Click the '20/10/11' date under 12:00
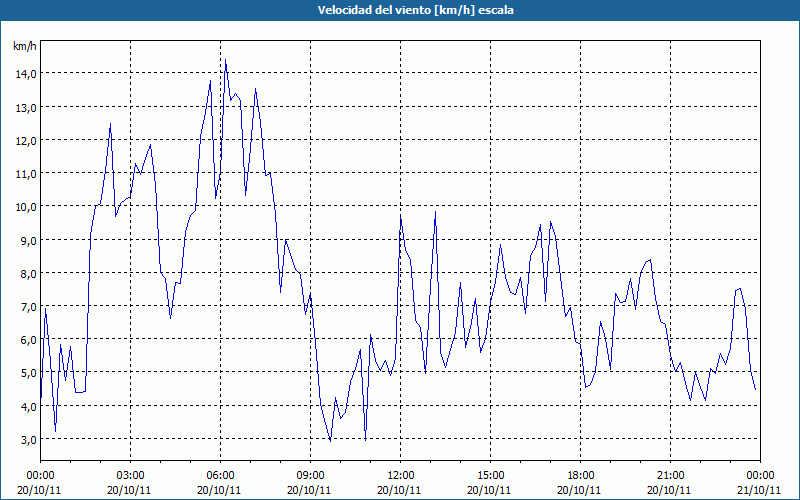This screenshot has width=800, height=500. (x=399, y=490)
